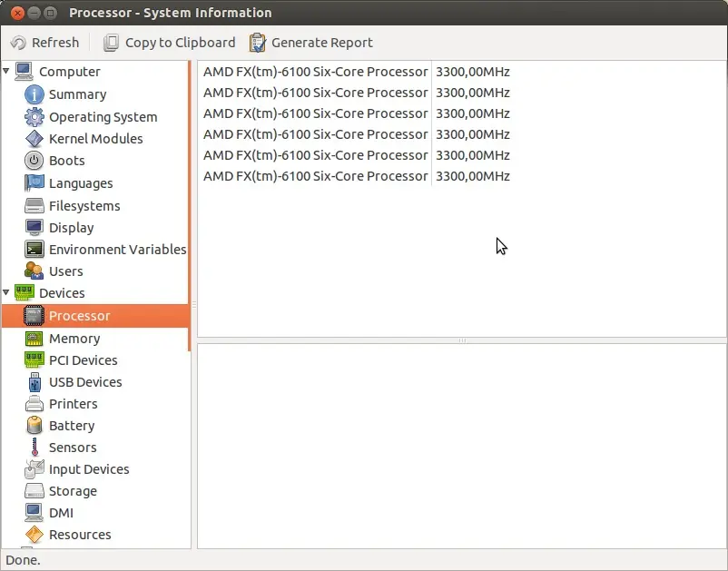Collapse the Devices tree section

tap(6, 293)
